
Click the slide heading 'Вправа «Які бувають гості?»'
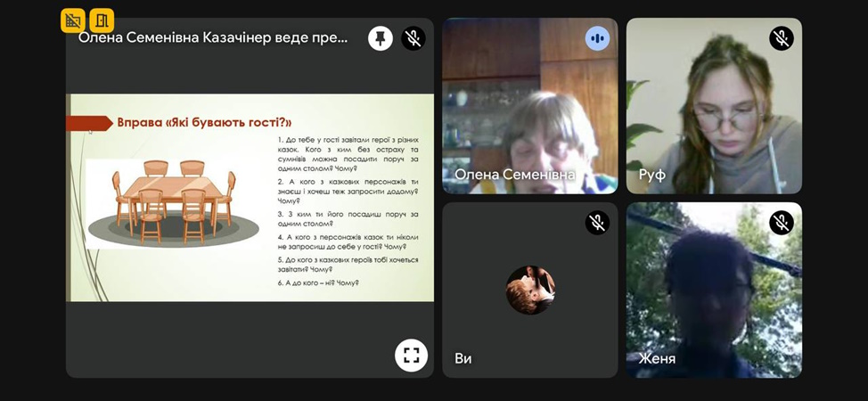(x=204, y=122)
